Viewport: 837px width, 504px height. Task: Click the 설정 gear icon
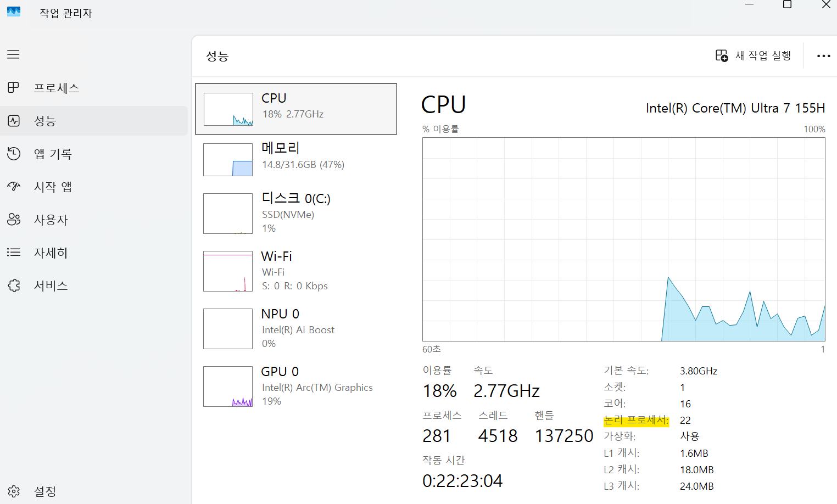(14, 491)
